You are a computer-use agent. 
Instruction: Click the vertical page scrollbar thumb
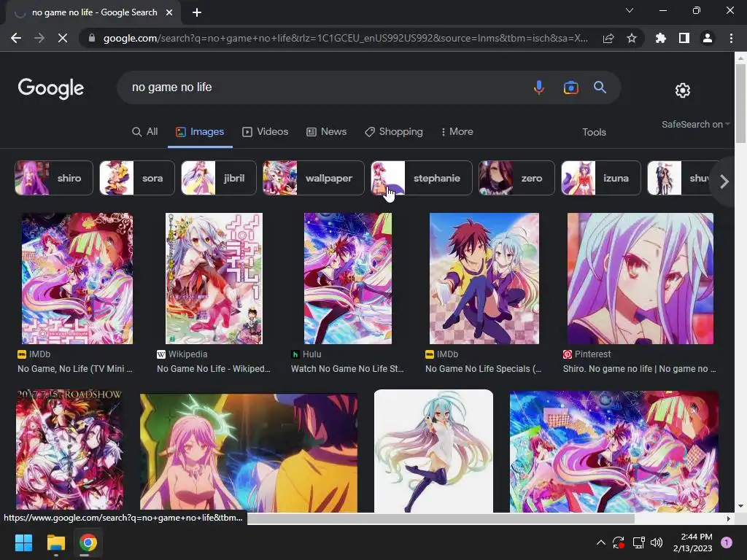click(740, 103)
